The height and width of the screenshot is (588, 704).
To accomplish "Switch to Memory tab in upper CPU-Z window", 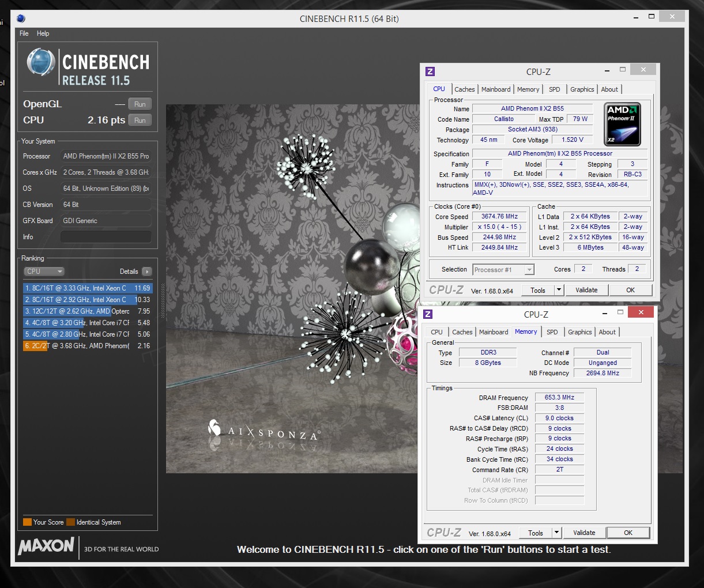I will (x=528, y=89).
